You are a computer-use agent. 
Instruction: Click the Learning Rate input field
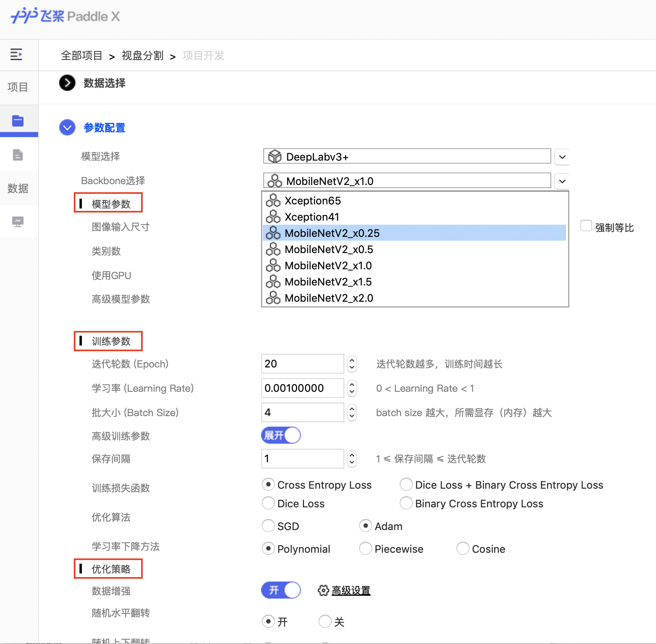[302, 388]
